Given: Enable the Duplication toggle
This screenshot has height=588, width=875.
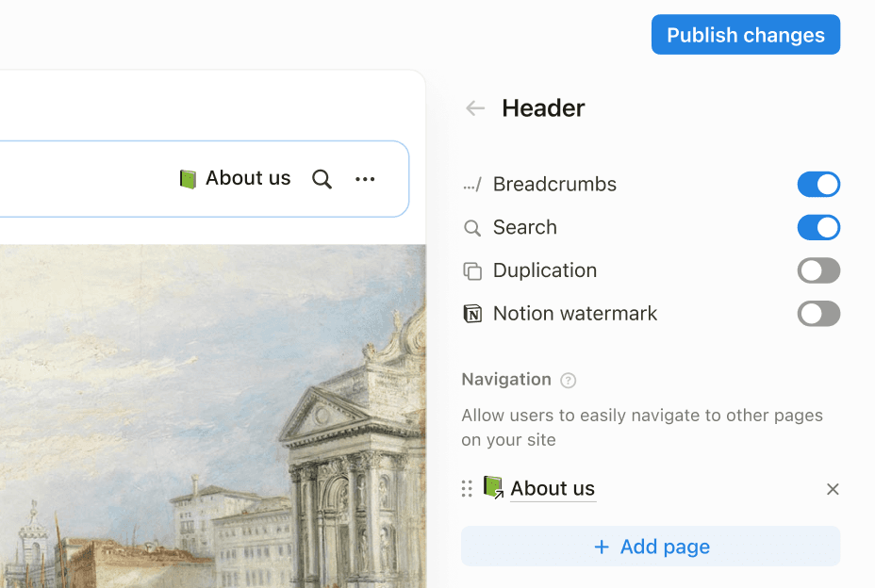Looking at the screenshot, I should tap(818, 271).
